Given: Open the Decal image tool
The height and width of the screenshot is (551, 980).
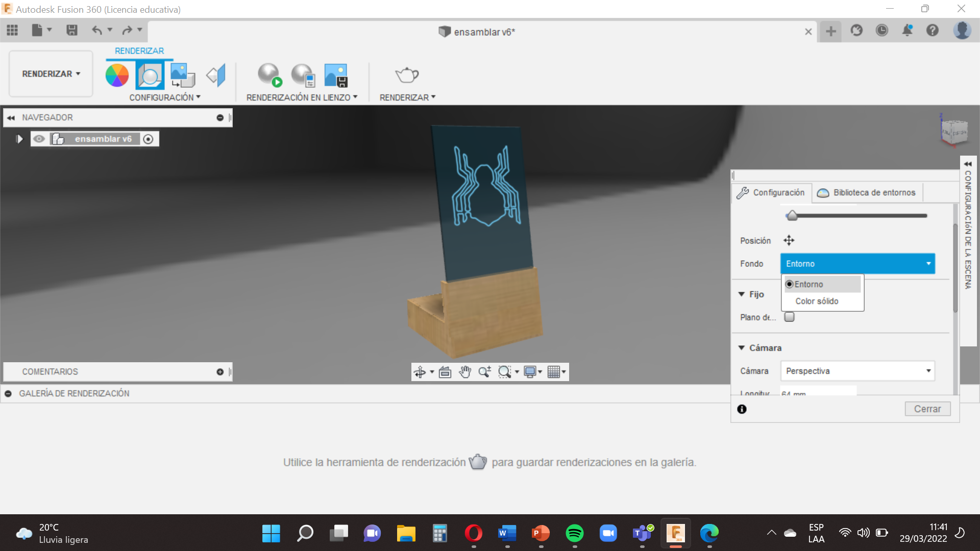Looking at the screenshot, I should coord(182,76).
